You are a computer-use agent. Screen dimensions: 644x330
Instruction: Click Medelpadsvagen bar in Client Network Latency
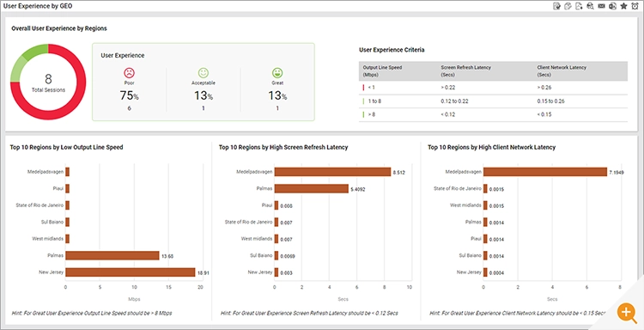coord(545,172)
